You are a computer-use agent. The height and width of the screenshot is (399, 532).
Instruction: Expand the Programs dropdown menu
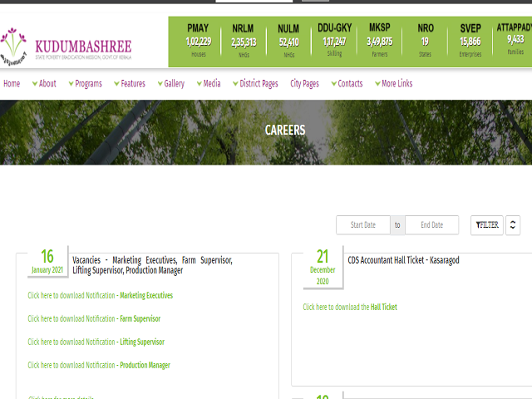85,83
